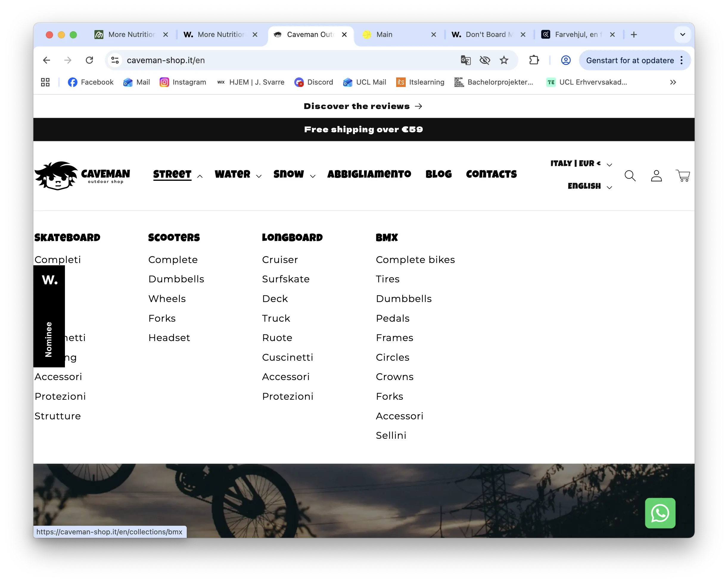
Task: Open the browser extensions puzzle icon
Action: (x=534, y=60)
